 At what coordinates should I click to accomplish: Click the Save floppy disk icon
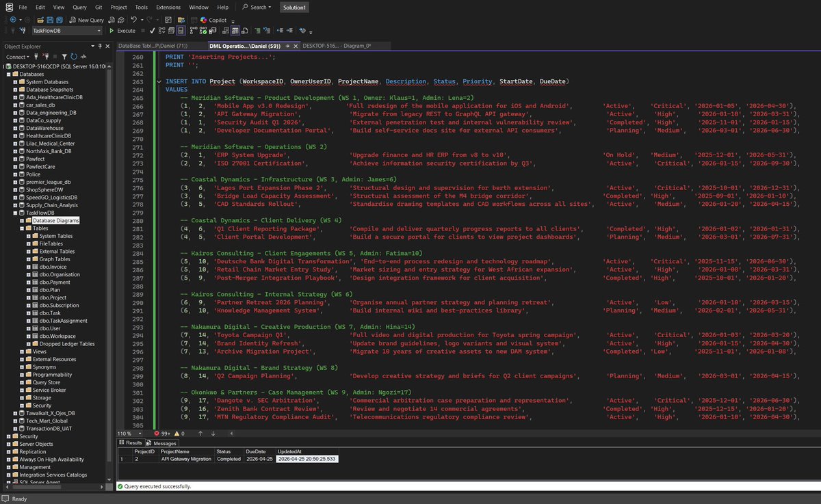click(50, 21)
